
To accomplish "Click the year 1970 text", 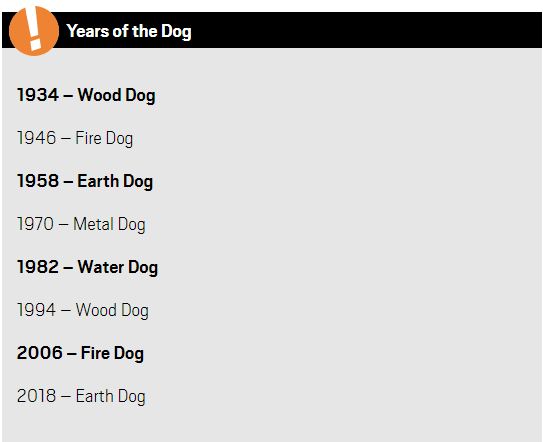I will point(35,224).
